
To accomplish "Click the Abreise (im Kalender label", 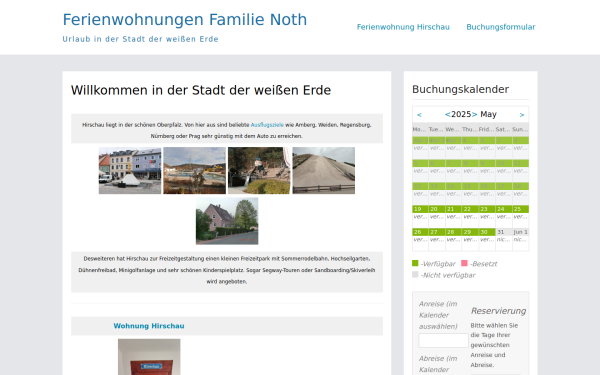I will point(438,364).
